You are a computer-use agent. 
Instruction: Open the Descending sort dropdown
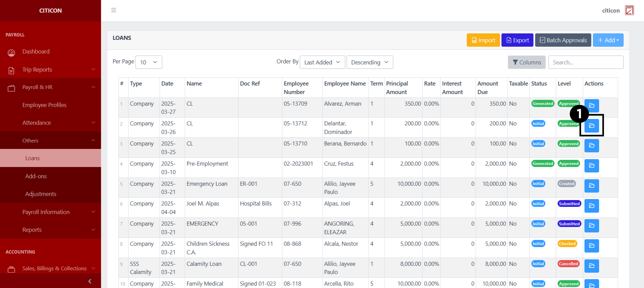coord(369,62)
